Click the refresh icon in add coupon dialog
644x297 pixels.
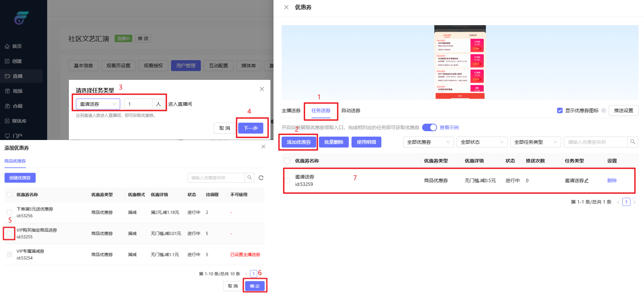(261, 178)
